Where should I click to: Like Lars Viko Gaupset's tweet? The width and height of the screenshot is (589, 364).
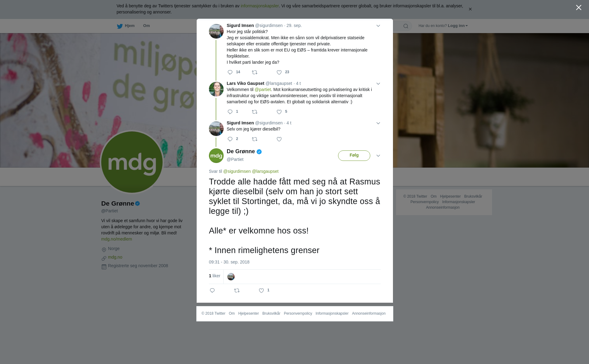(279, 112)
